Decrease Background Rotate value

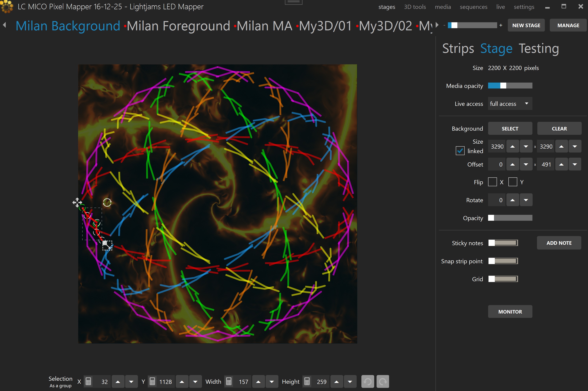click(526, 200)
